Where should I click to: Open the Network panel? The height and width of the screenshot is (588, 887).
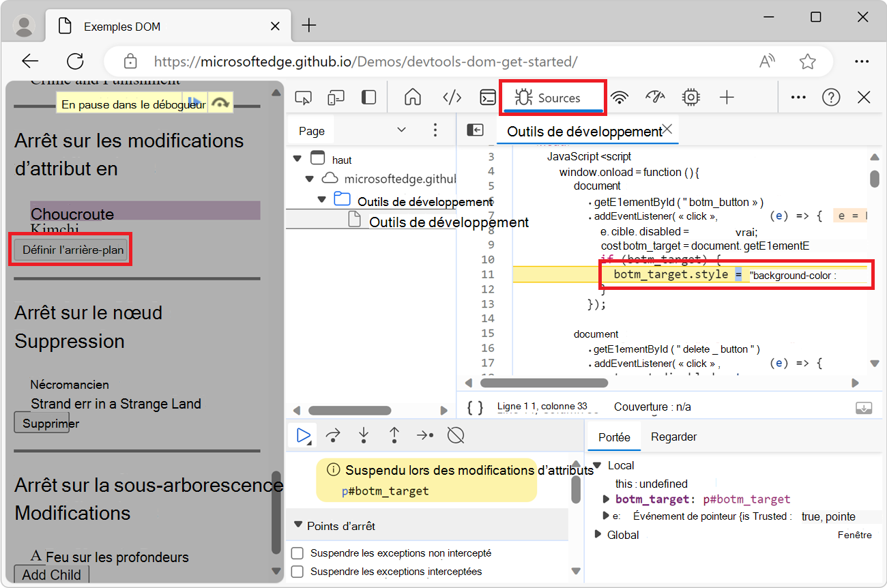(620, 97)
